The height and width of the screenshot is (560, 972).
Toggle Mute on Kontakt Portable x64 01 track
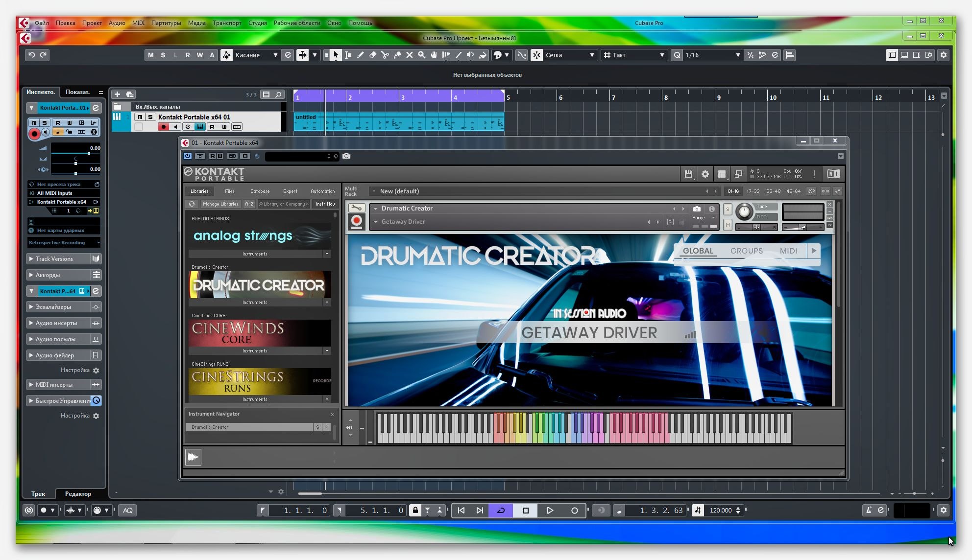pos(140,117)
